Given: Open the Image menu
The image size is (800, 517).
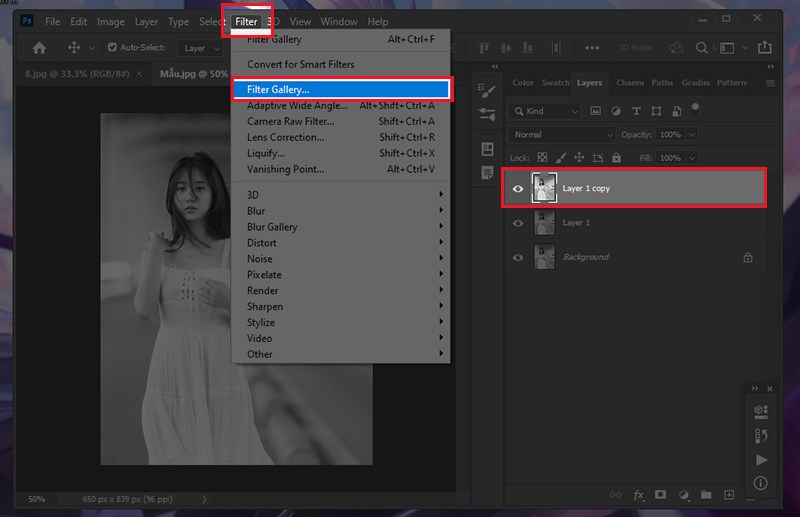Looking at the screenshot, I should click(x=111, y=21).
